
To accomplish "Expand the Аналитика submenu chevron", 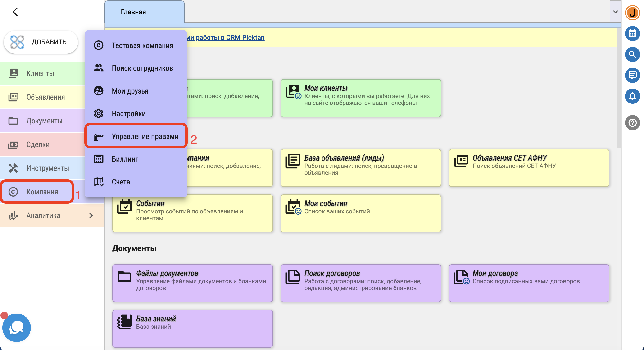I will click(91, 215).
